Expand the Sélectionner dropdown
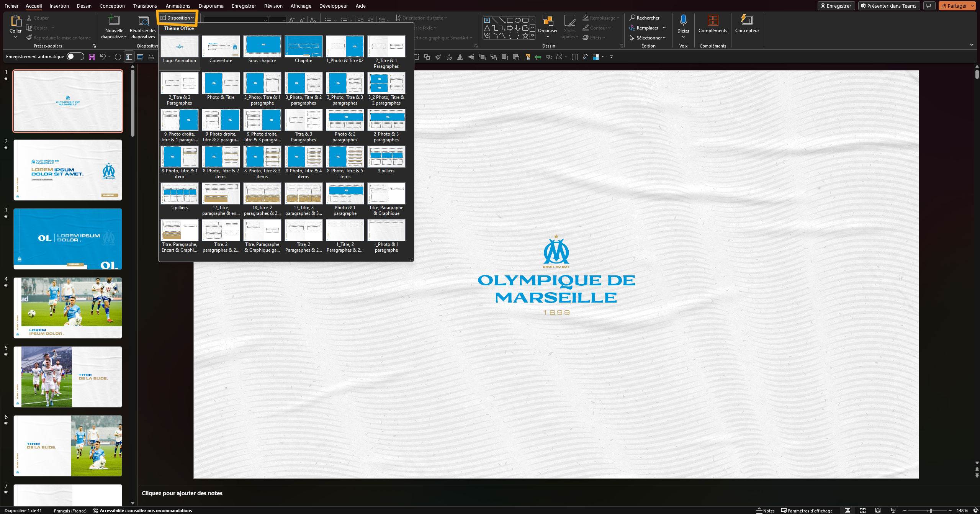This screenshot has width=980, height=514. click(x=648, y=38)
